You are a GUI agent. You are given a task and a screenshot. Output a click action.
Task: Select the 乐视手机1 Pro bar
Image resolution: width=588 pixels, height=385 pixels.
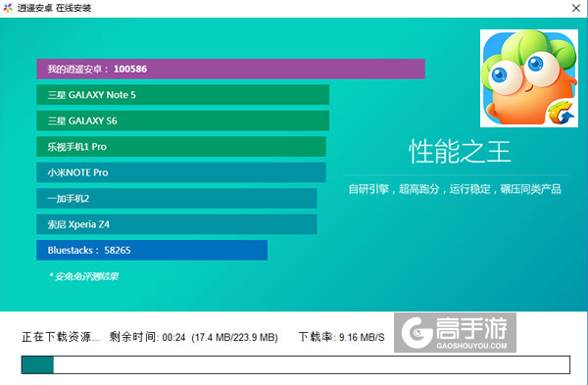tap(181, 147)
